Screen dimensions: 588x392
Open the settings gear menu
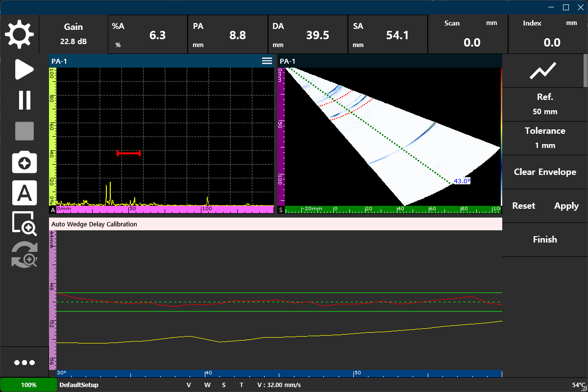20,34
